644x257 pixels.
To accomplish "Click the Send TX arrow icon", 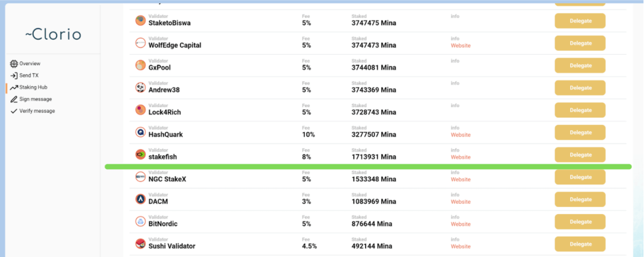I will coord(14,75).
